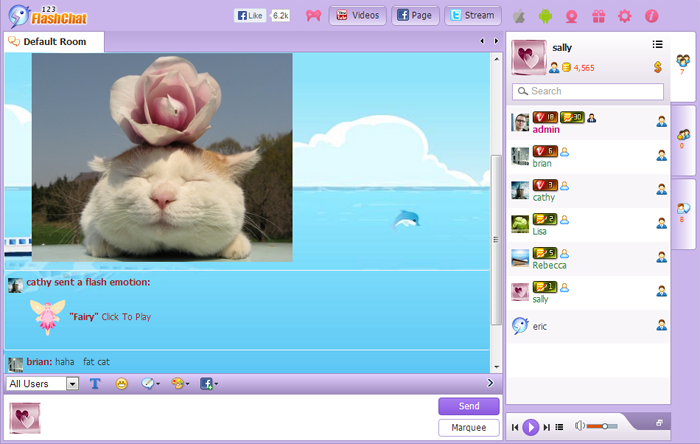Open the gift box icon
Screen dimensions: 700x444
[x=598, y=16]
